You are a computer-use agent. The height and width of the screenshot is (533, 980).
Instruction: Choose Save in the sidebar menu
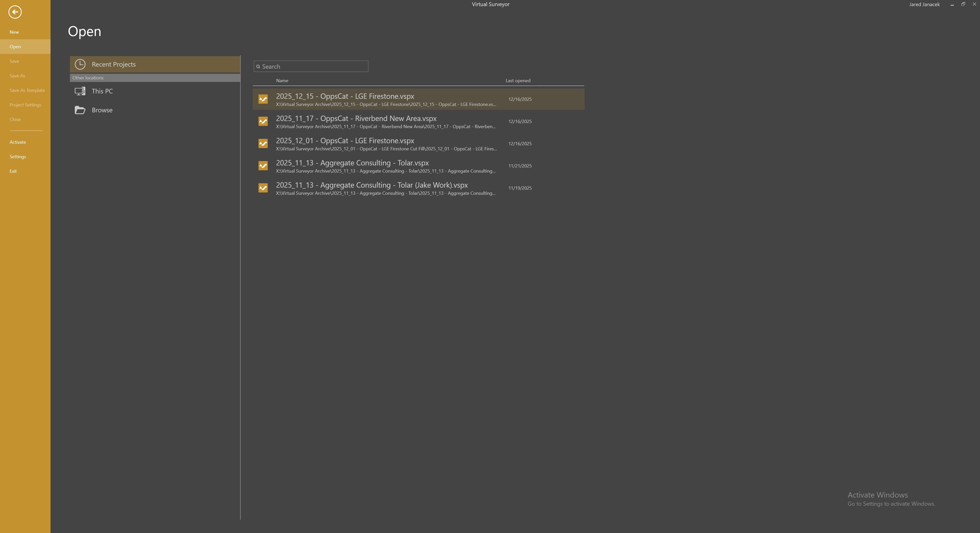point(25,61)
